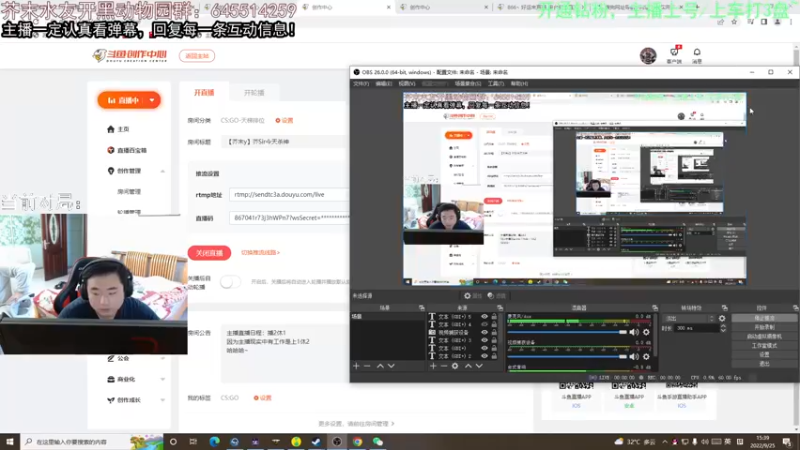Image resolution: width=800 pixels, height=450 pixels.
Task: Move source up arrow in sources panel
Action: 468,366
